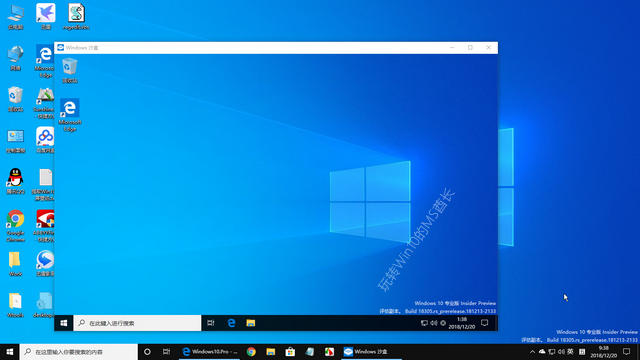Click volume icon in host tray
640x360 pixels.
[x=561, y=351]
